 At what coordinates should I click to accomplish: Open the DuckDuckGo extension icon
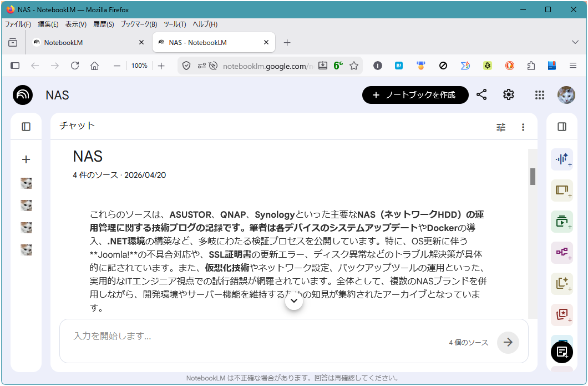pos(509,66)
